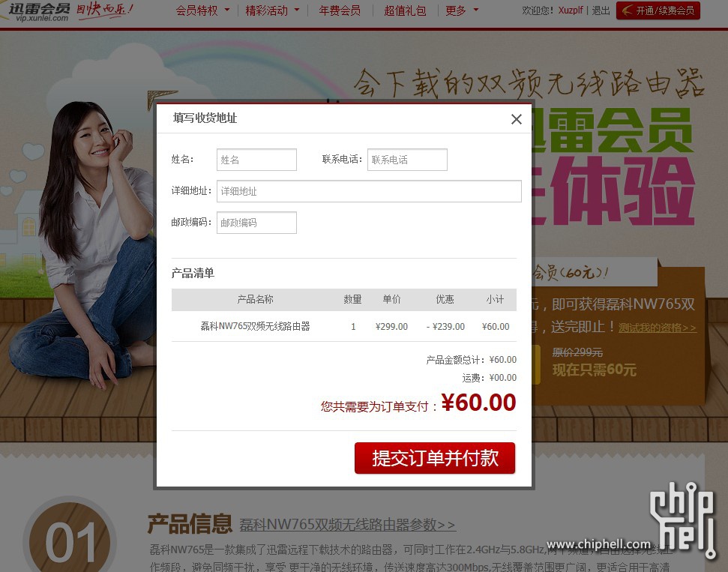Screen dimensions: 728x572
Task: Click the - ¥239.00 discount cell
Action: point(445,327)
